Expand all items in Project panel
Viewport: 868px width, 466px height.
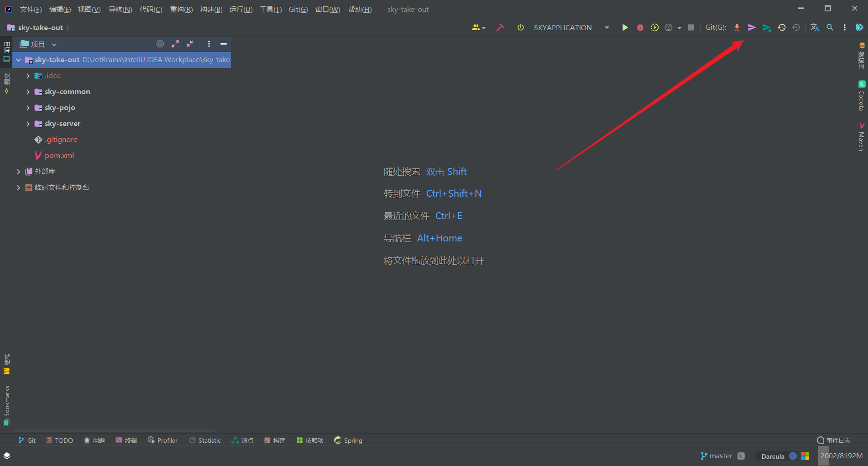[x=175, y=44]
